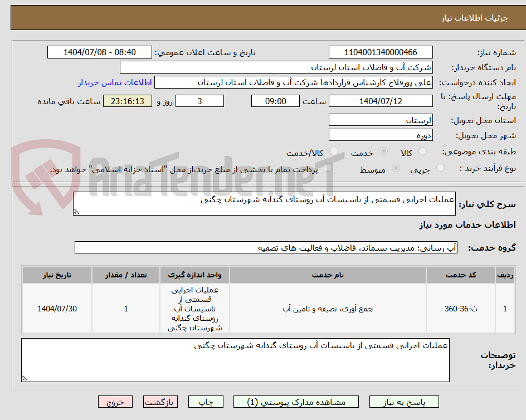
Task: Select the خدمت radio button
Action: coord(383,152)
